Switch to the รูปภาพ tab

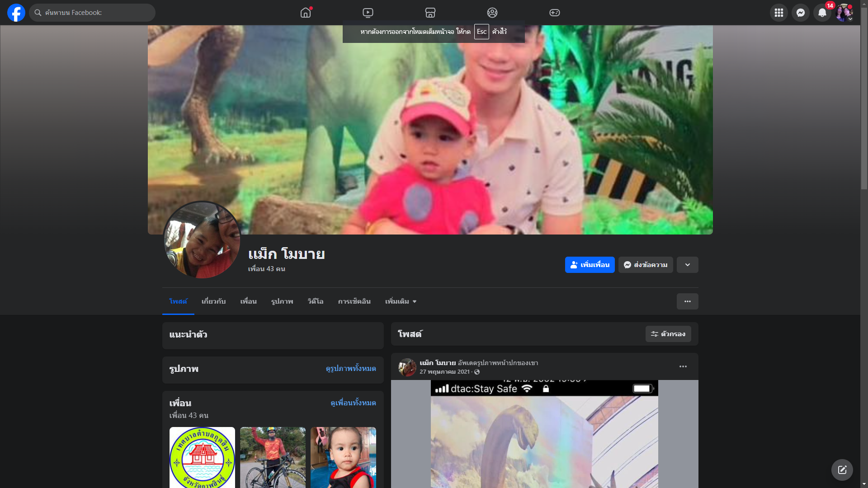click(x=282, y=301)
